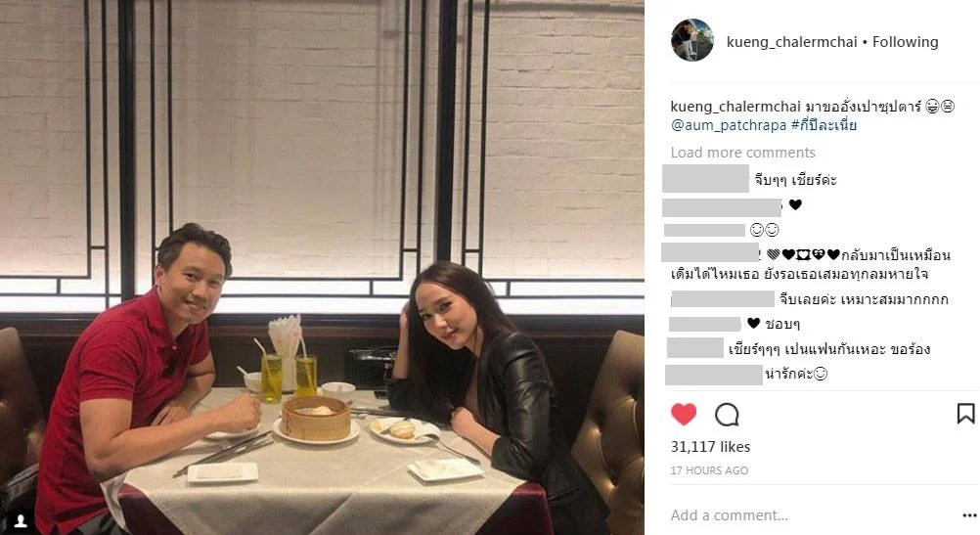Open the kueng_chalermchai profile avatar
The height and width of the screenshot is (535, 980).
point(691,40)
